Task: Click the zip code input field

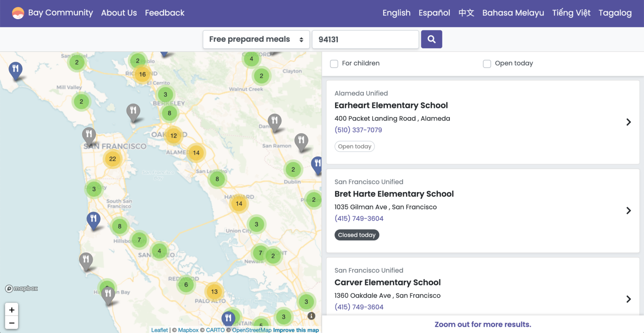Action: [365, 39]
